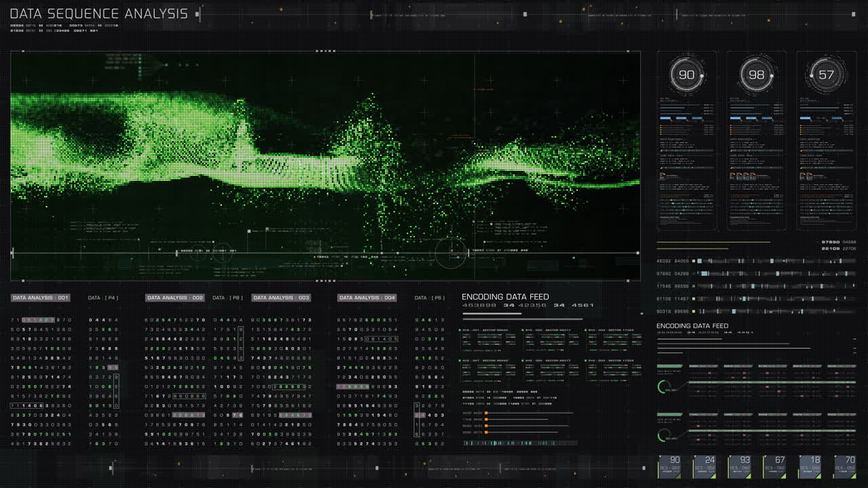Select the DATA SEQUENCE ANALYSIS title
Screen dimensions: 868x488
(100, 12)
